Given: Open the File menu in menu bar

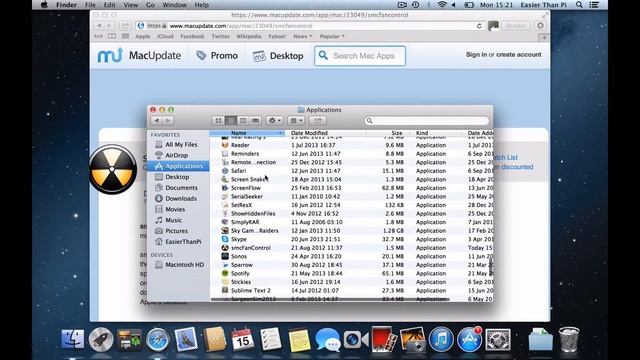Looking at the screenshot, I should [x=90, y=5].
